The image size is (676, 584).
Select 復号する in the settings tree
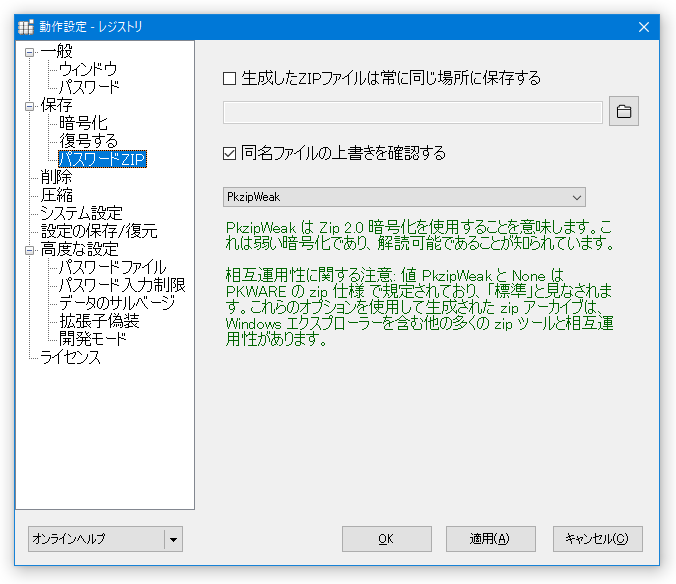88,141
